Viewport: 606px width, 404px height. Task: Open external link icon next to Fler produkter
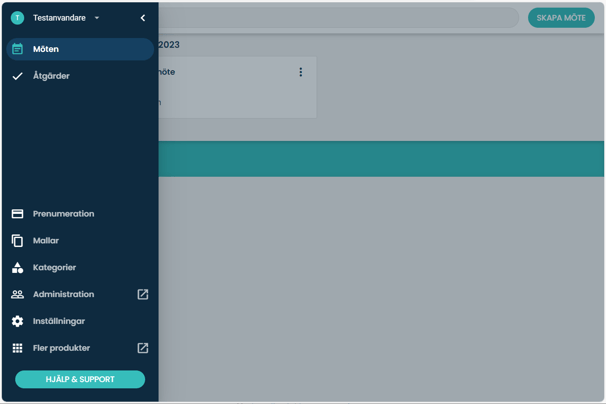[143, 349]
